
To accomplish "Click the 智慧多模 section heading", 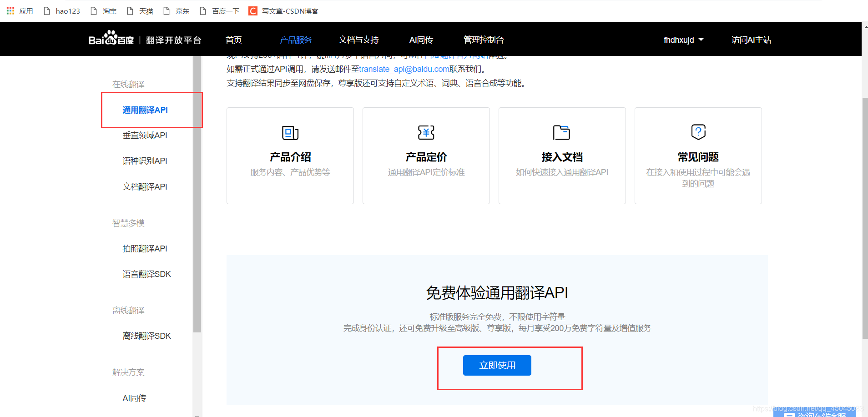I will pos(128,223).
